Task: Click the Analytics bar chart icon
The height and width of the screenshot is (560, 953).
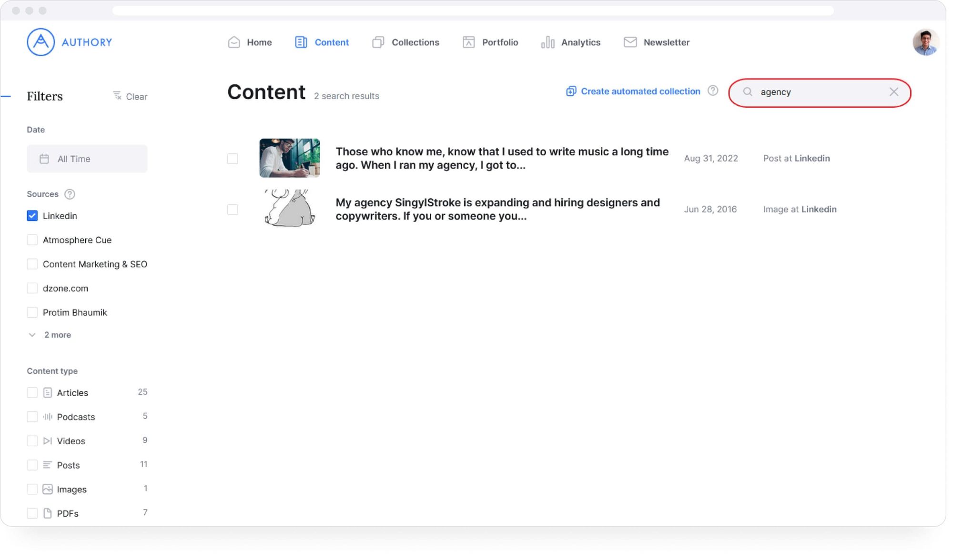Action: (547, 42)
